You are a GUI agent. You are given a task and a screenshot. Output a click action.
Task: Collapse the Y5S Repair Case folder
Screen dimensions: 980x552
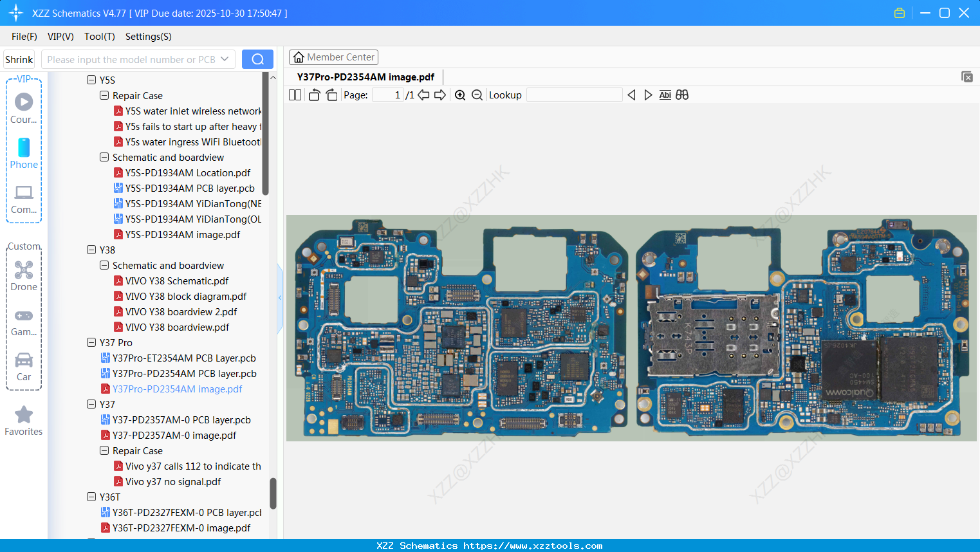click(x=104, y=95)
